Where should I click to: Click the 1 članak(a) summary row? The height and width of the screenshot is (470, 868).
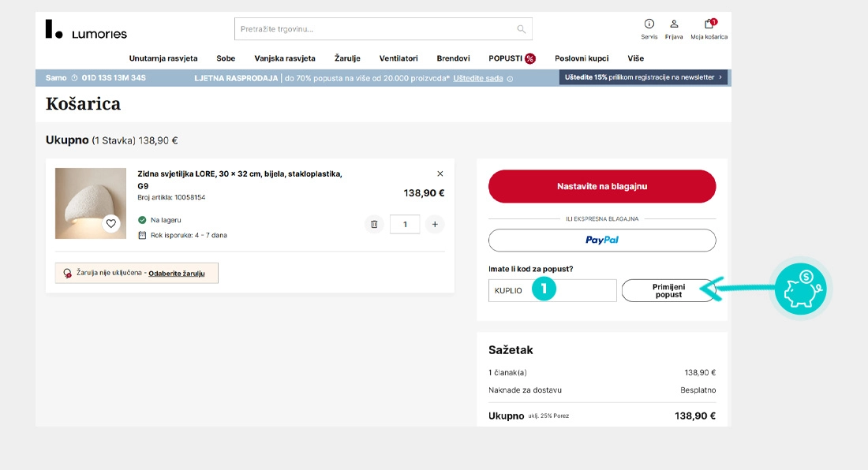602,373
